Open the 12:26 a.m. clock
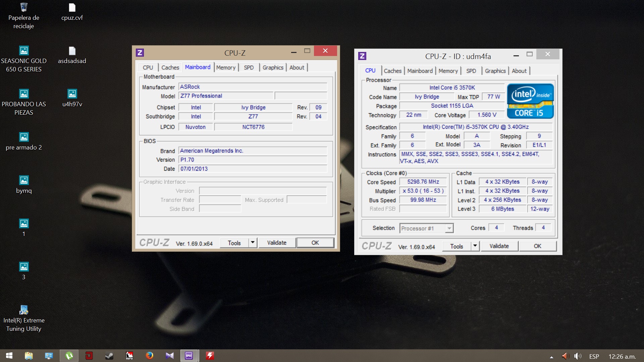 622,356
